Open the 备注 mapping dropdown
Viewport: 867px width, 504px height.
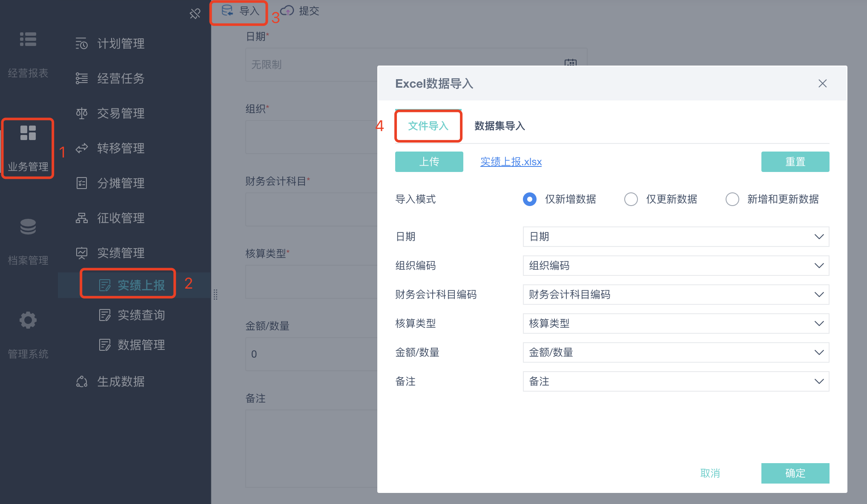pyautogui.click(x=818, y=381)
